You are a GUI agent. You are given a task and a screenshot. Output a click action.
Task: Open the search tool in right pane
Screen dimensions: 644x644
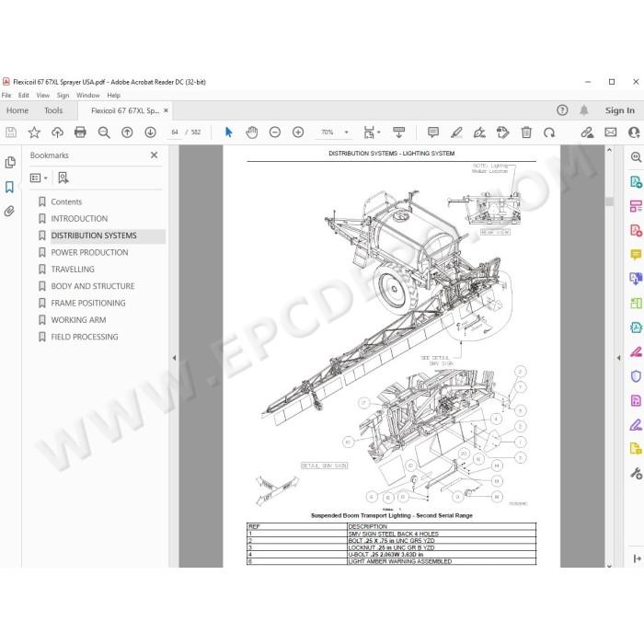pos(636,157)
